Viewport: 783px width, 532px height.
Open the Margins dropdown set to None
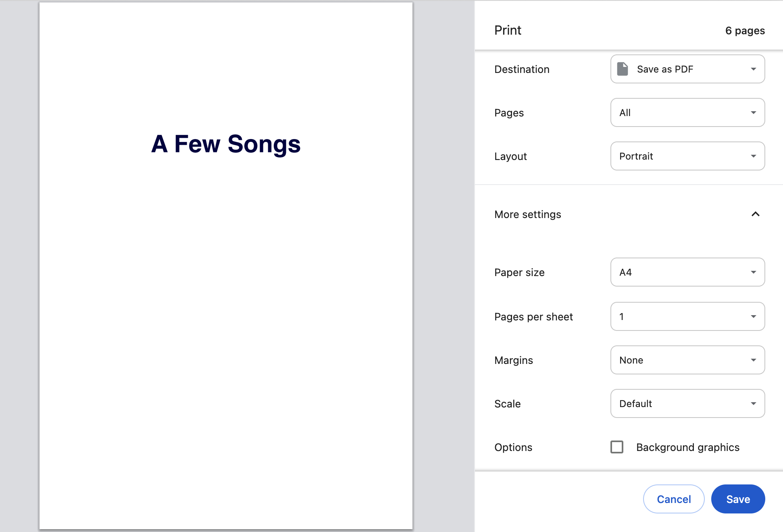(687, 360)
